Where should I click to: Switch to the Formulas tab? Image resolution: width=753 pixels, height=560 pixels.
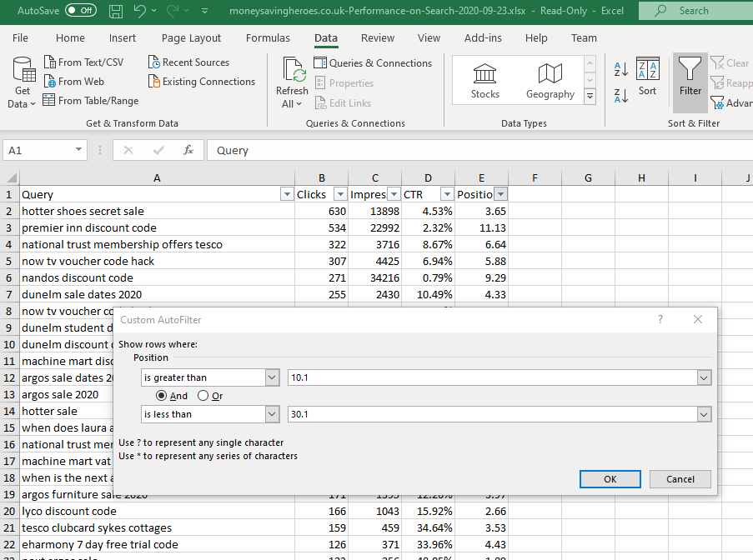coord(268,37)
